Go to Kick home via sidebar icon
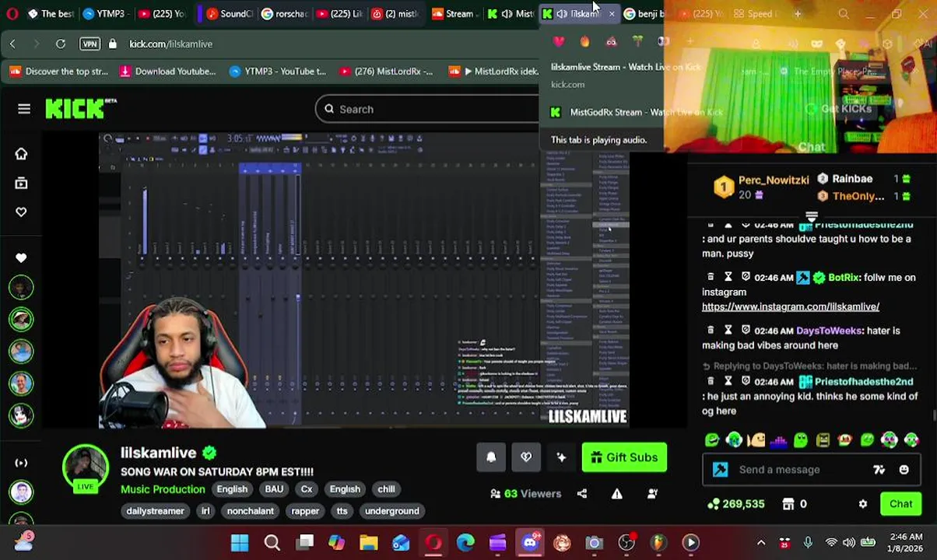The image size is (937, 560). point(21,153)
